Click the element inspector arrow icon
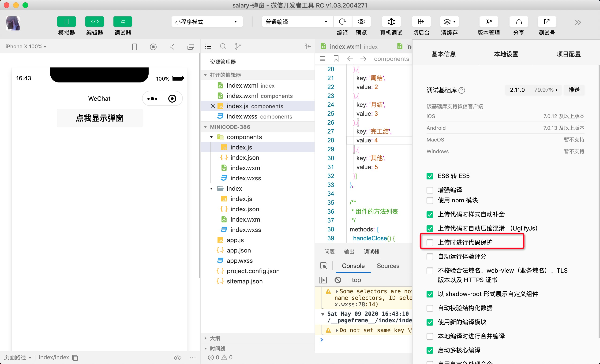The height and width of the screenshot is (364, 600). [x=323, y=266]
